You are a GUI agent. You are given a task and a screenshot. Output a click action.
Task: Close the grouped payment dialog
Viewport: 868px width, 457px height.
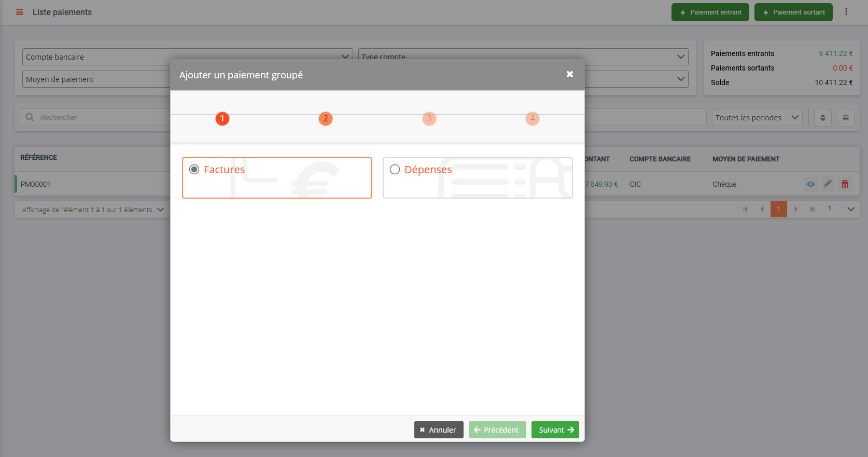tap(569, 74)
